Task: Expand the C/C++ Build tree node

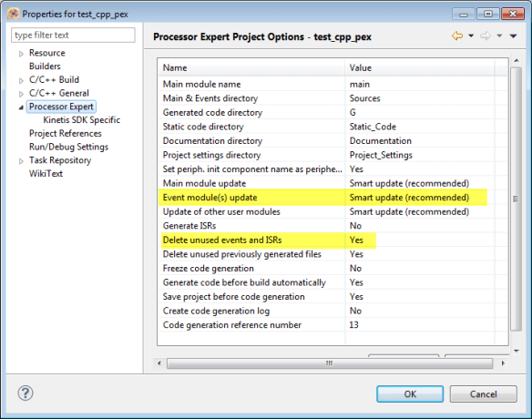Action: pos(21,80)
